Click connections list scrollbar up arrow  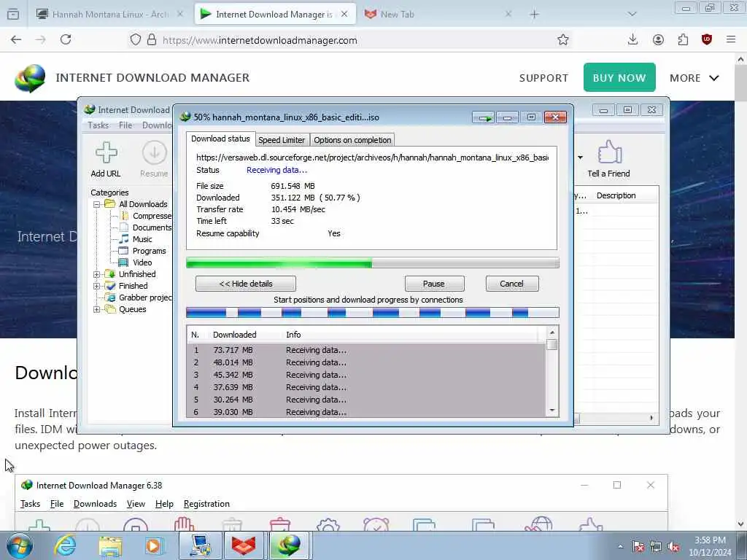(552, 332)
